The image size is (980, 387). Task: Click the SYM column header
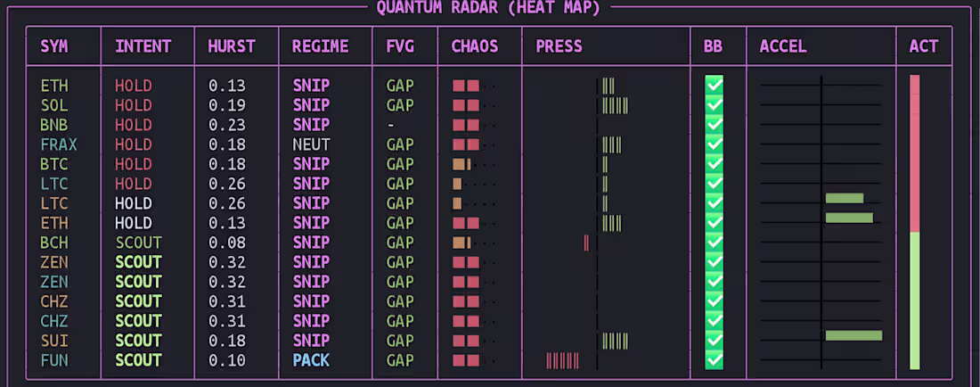click(x=54, y=46)
